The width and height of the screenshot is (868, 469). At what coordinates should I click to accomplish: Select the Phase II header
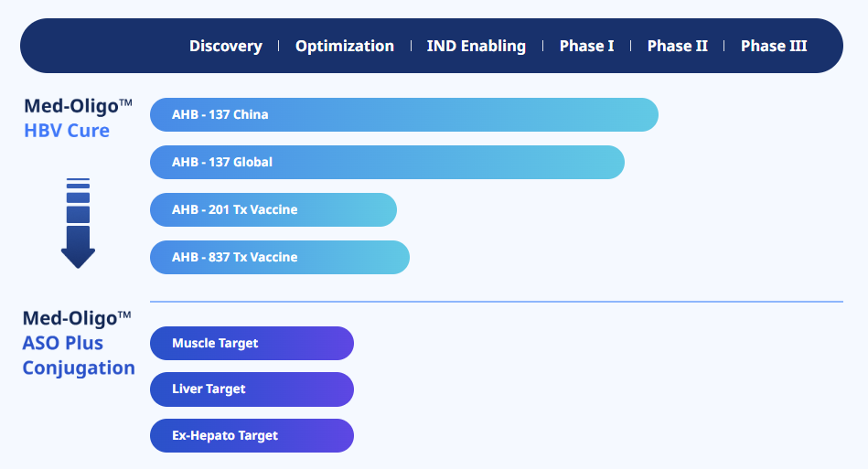(x=678, y=46)
